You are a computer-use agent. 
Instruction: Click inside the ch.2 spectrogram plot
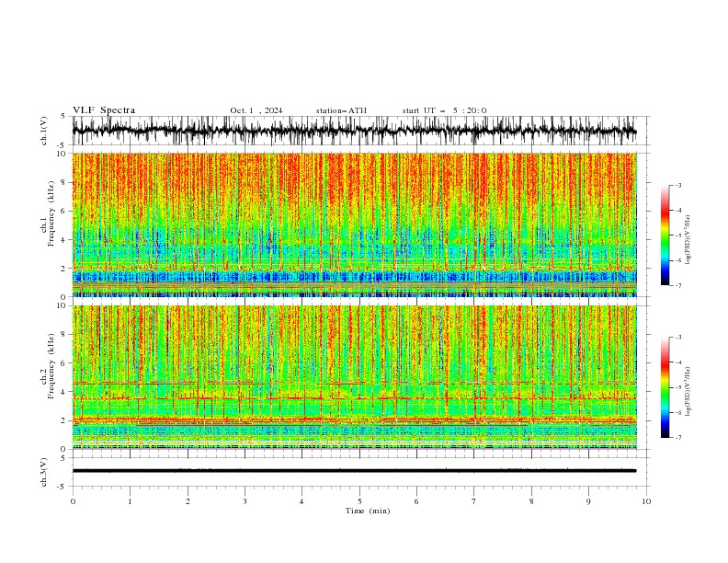[x=354, y=377]
